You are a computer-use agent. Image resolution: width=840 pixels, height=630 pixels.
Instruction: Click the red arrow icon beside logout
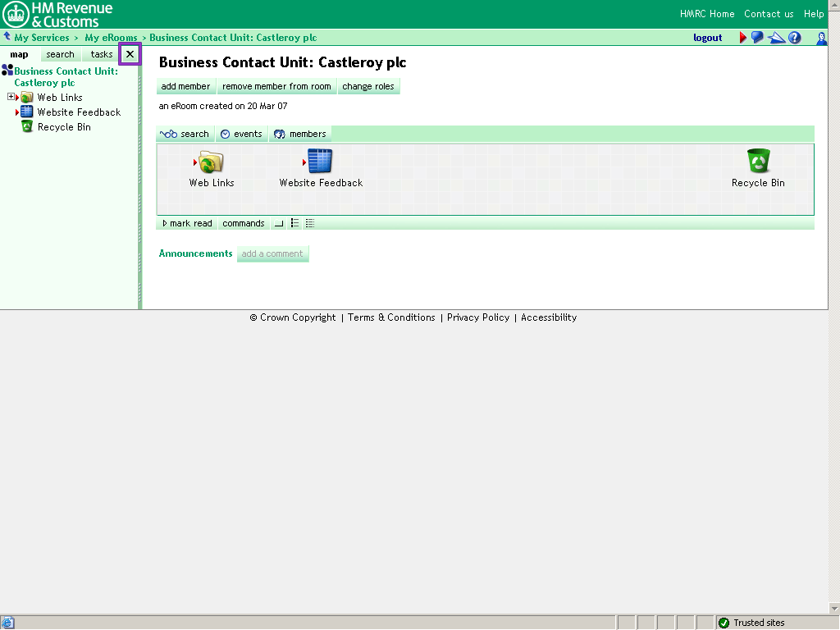coord(743,38)
